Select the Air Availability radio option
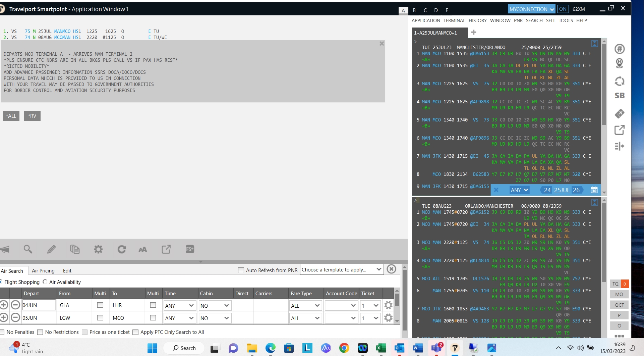Image resolution: width=644 pixels, height=356 pixels. 45,282
